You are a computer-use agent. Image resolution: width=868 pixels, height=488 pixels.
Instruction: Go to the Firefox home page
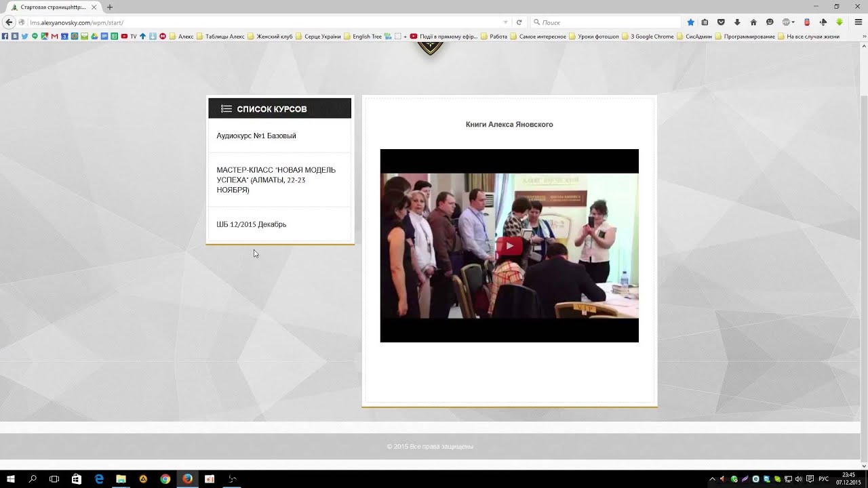coord(753,22)
